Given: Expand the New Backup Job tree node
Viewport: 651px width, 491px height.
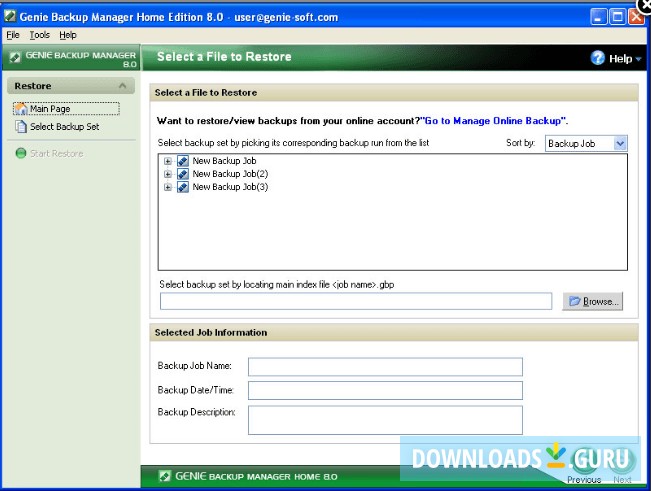Looking at the screenshot, I should coord(167,161).
